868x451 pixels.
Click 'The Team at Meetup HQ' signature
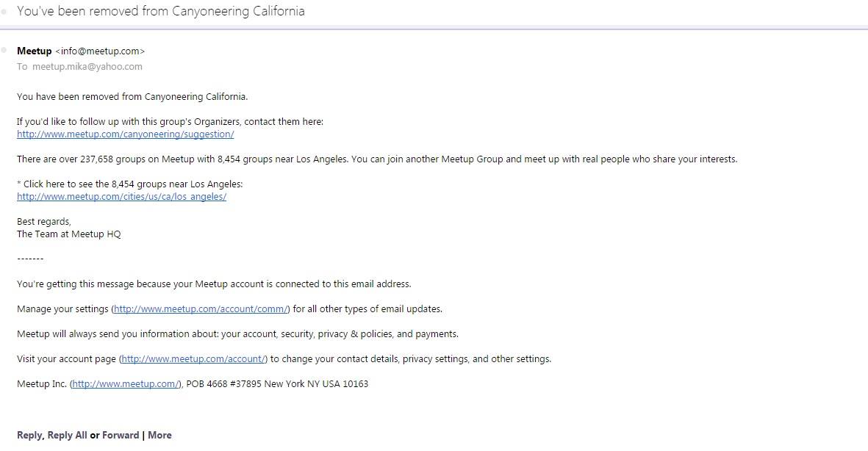[68, 234]
